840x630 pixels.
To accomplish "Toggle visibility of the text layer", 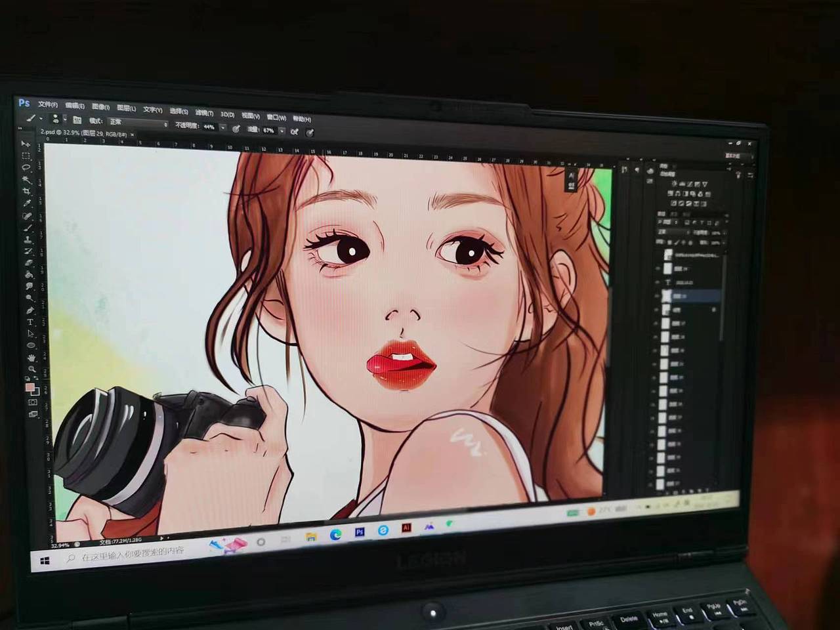I will (656, 282).
